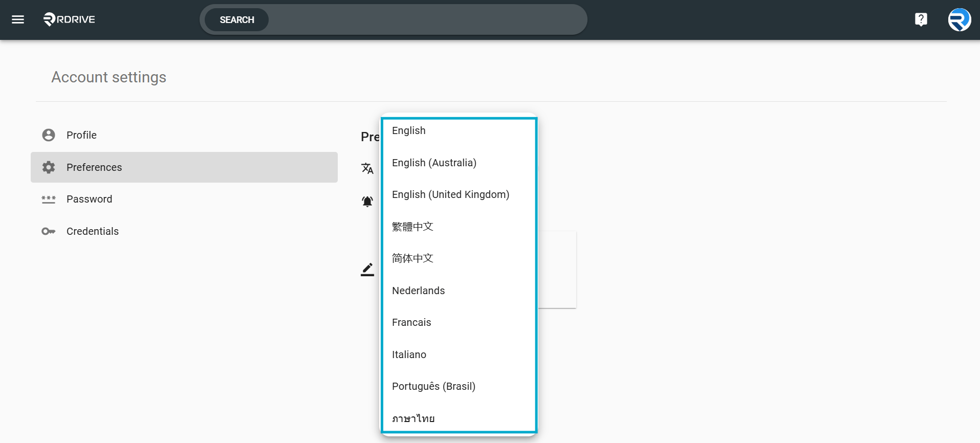Click the notification bell icon

[367, 201]
